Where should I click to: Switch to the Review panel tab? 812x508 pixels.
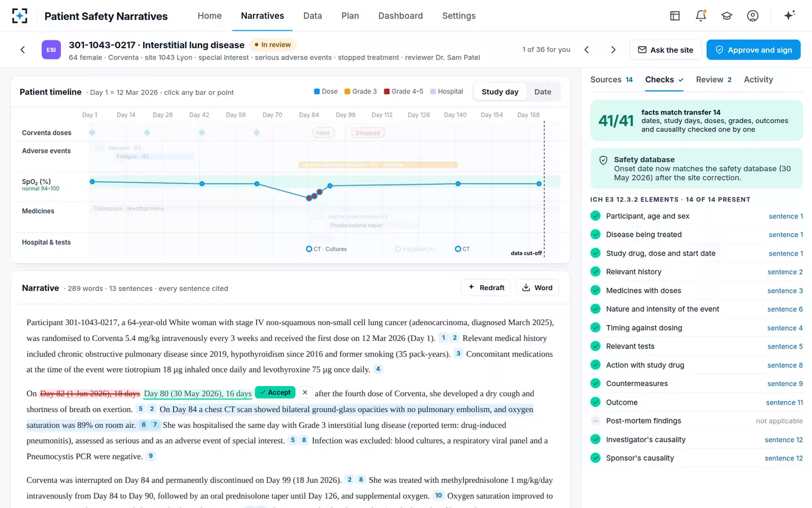(x=714, y=80)
